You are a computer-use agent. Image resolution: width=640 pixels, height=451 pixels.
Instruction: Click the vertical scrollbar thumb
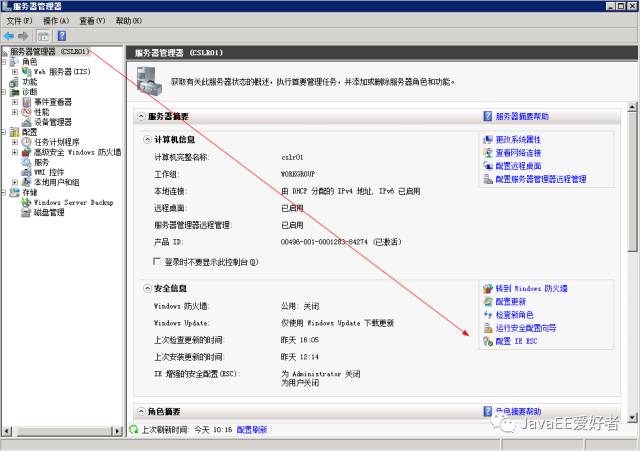click(x=632, y=182)
